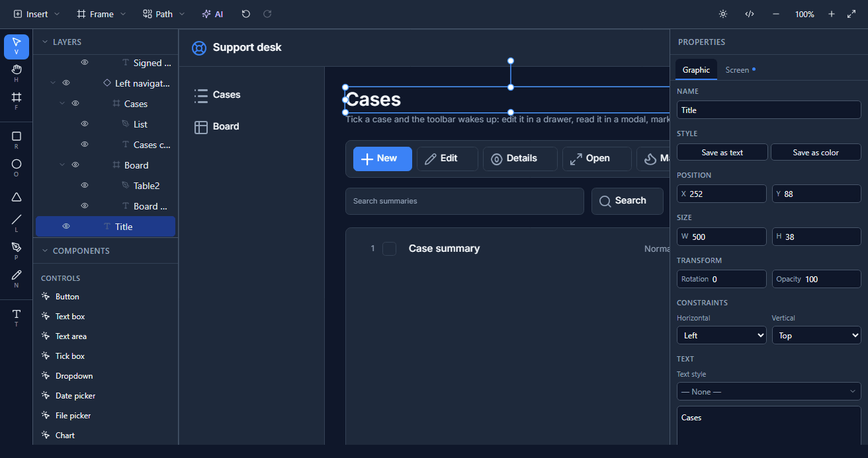Choose the Rectangle shape tool
This screenshot has height=458, width=868.
[17, 140]
